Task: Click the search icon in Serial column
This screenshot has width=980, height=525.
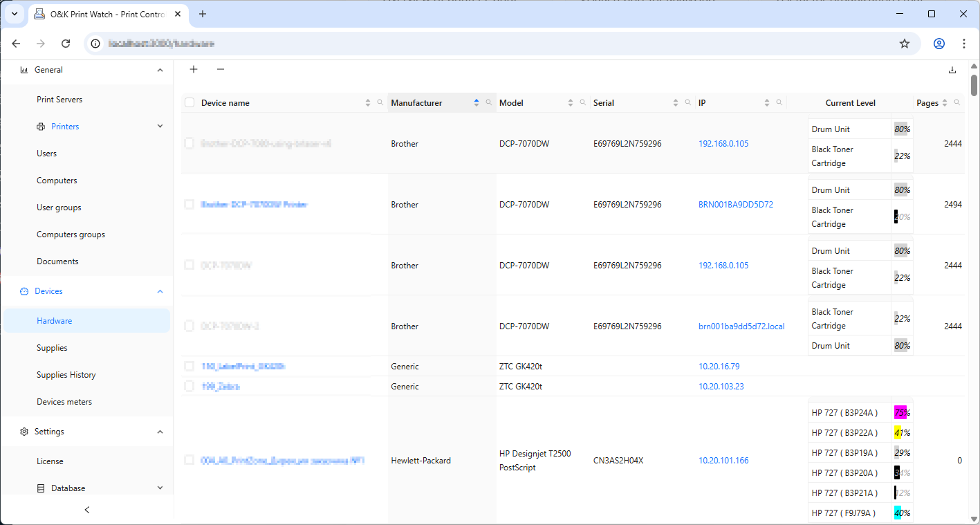Action: (687, 102)
